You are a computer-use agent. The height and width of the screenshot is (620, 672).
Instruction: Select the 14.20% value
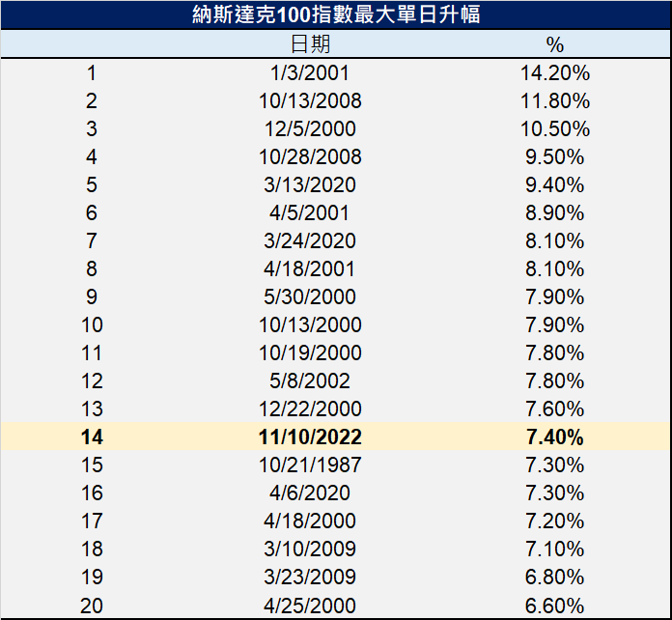pos(555,72)
